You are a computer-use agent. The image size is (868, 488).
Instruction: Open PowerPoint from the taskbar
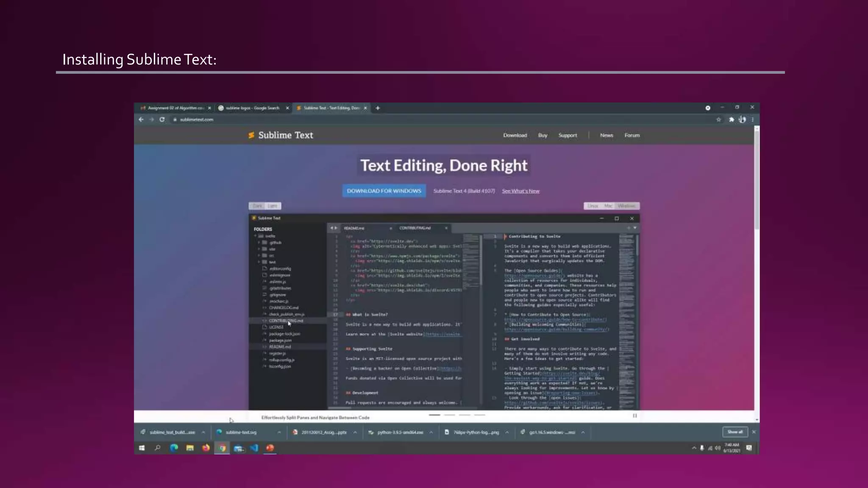click(x=270, y=448)
